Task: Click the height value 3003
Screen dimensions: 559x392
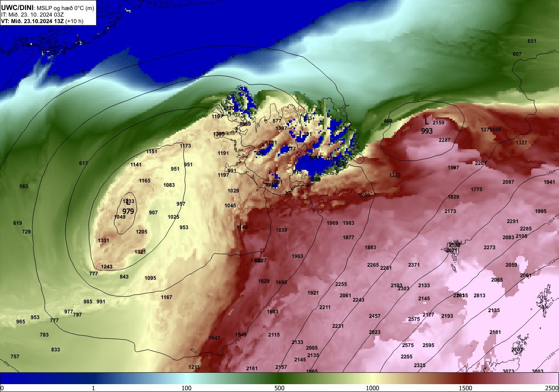Action: [x=538, y=371]
